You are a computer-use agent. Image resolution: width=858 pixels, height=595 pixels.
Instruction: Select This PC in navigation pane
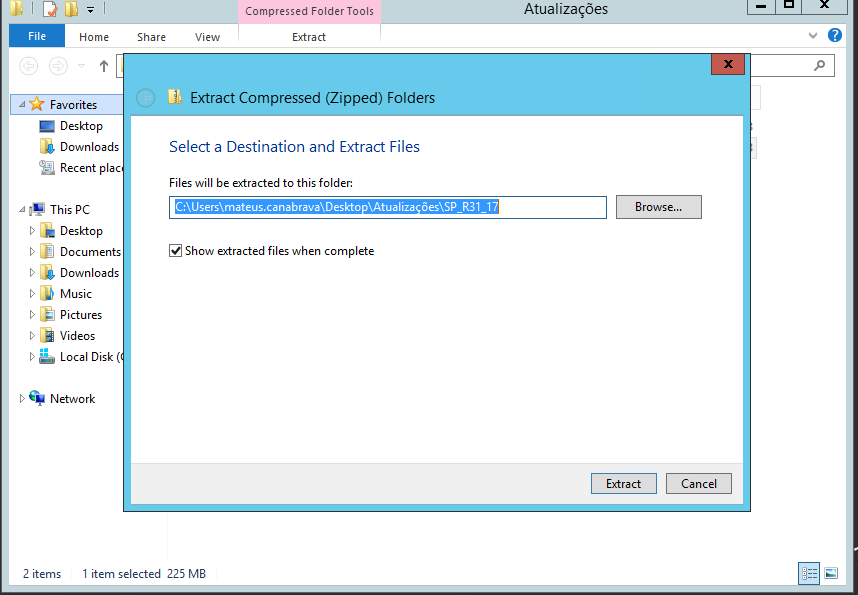69,210
